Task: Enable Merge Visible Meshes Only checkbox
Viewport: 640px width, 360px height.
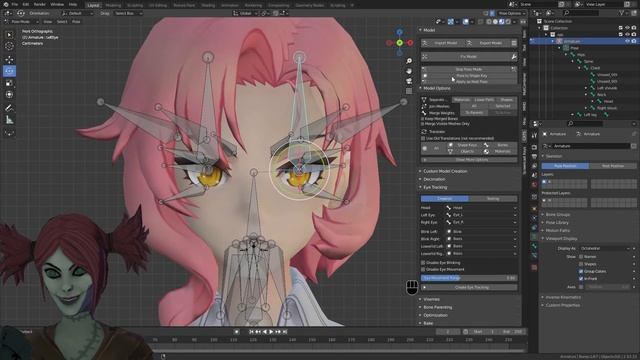Action: pyautogui.click(x=423, y=124)
